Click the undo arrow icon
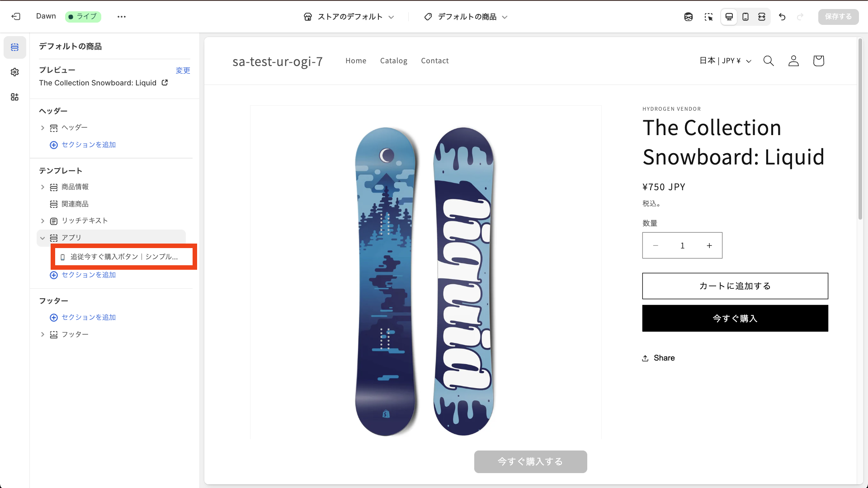 coord(782,17)
